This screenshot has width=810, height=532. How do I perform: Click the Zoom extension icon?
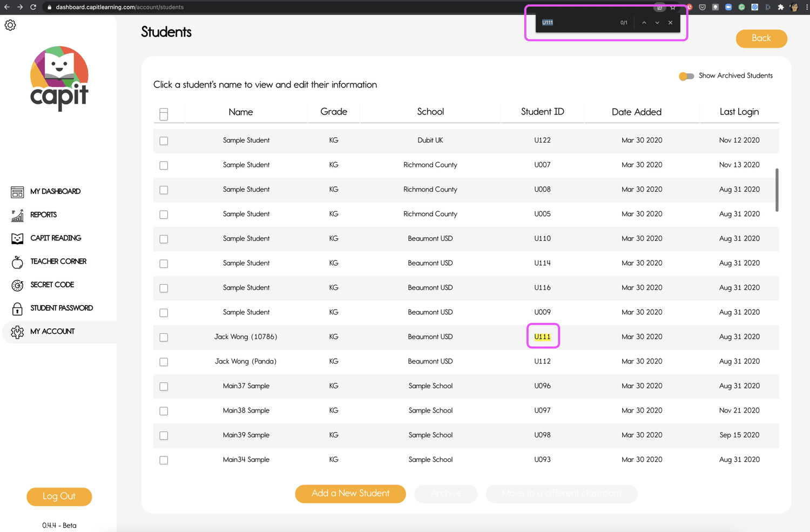click(728, 7)
